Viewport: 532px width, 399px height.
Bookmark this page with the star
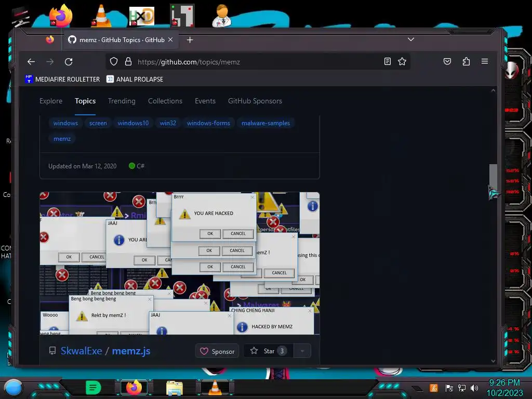[x=402, y=61]
